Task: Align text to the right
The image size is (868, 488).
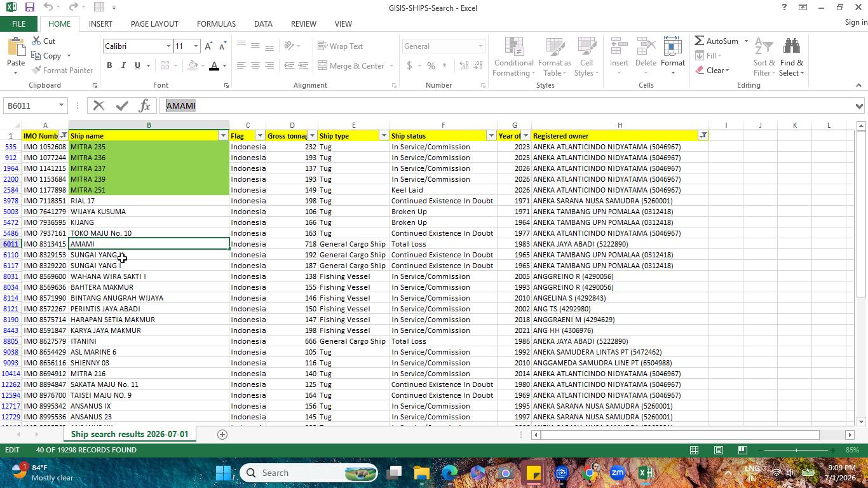Action: [x=269, y=65]
